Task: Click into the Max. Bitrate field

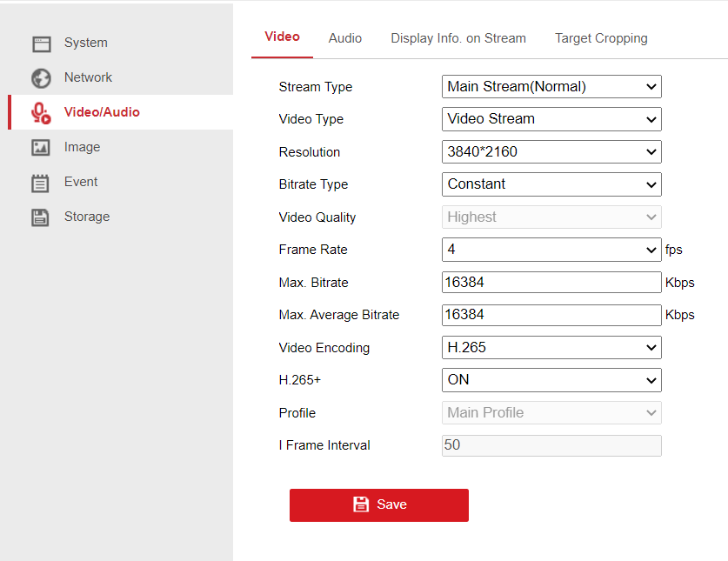Action: pyautogui.click(x=551, y=283)
